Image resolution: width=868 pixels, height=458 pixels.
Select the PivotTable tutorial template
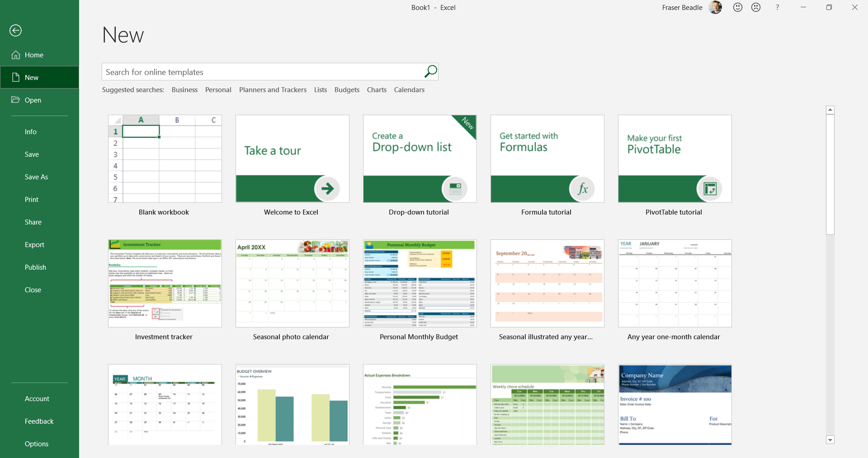click(x=675, y=159)
